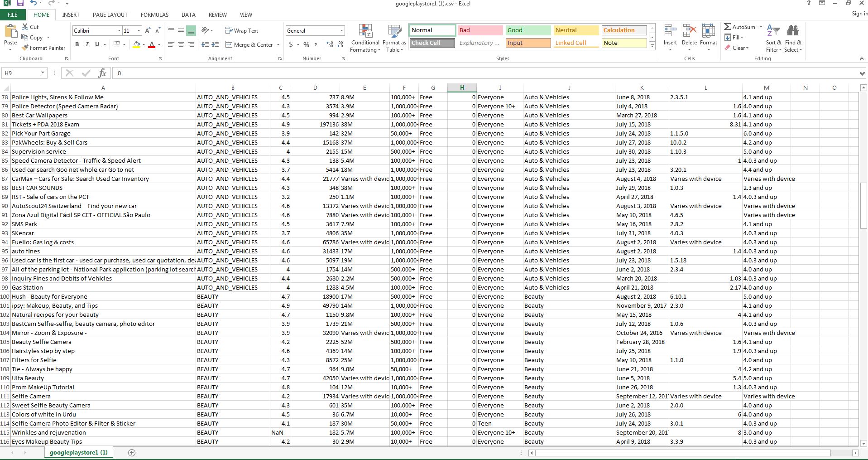Click the Format Painter brush
The height and width of the screenshot is (460, 868).
click(x=25, y=48)
